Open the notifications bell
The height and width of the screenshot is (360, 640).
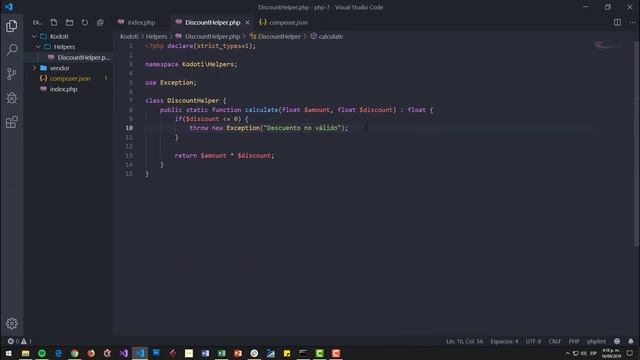coord(631,341)
